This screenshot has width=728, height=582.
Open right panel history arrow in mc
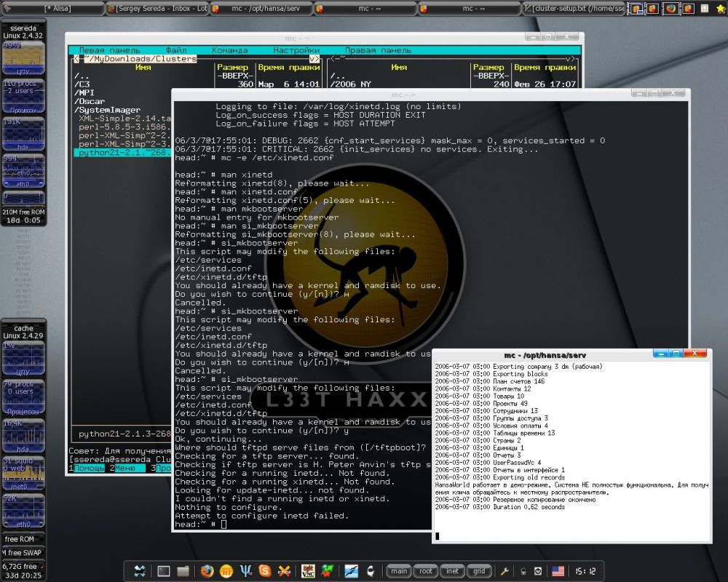pyautogui.click(x=571, y=59)
